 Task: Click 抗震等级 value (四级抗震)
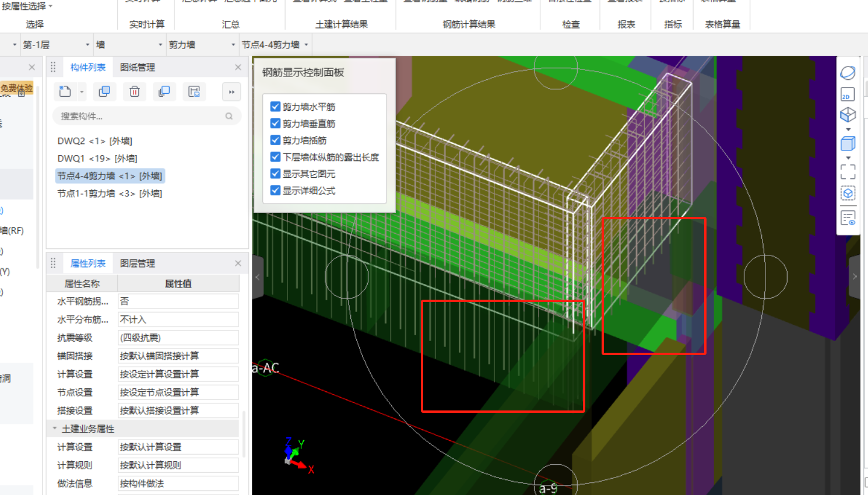click(x=178, y=338)
